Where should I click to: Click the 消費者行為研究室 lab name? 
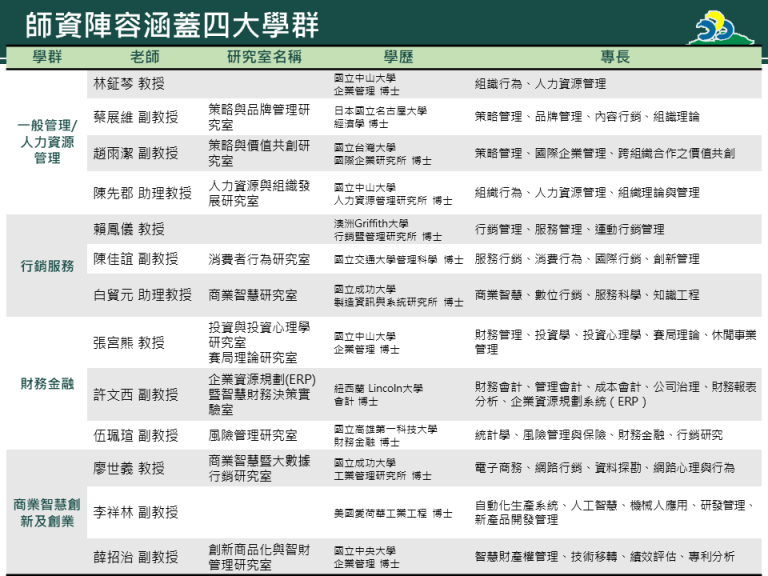click(x=258, y=259)
